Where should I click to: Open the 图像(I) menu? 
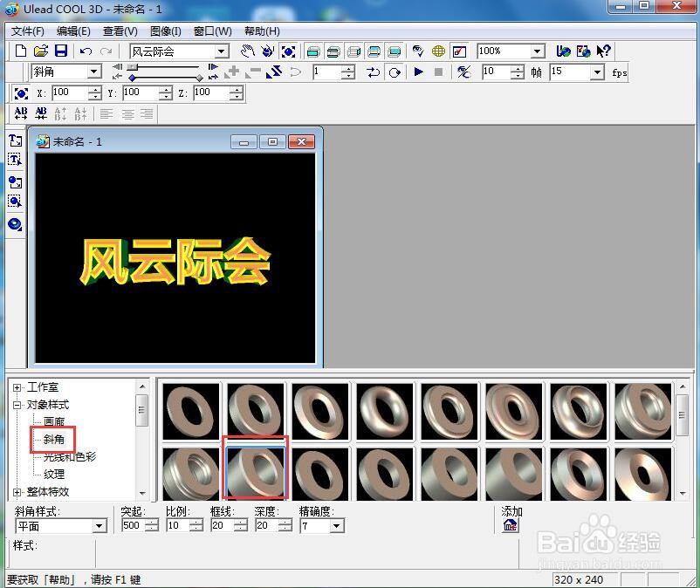coord(166,31)
